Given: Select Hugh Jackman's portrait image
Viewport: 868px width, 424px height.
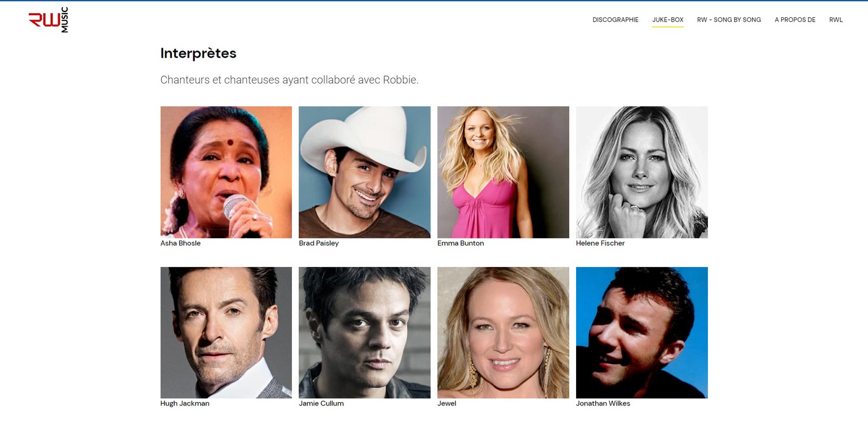Looking at the screenshot, I should [x=226, y=333].
